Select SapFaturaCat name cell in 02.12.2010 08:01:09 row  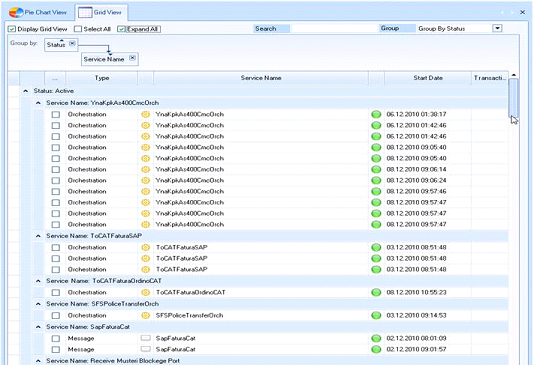[261, 338]
